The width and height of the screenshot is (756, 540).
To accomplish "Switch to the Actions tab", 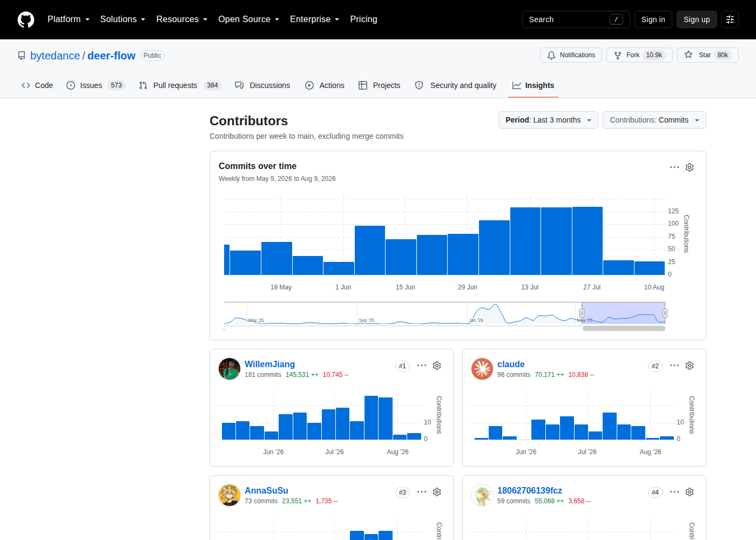I will tap(325, 85).
